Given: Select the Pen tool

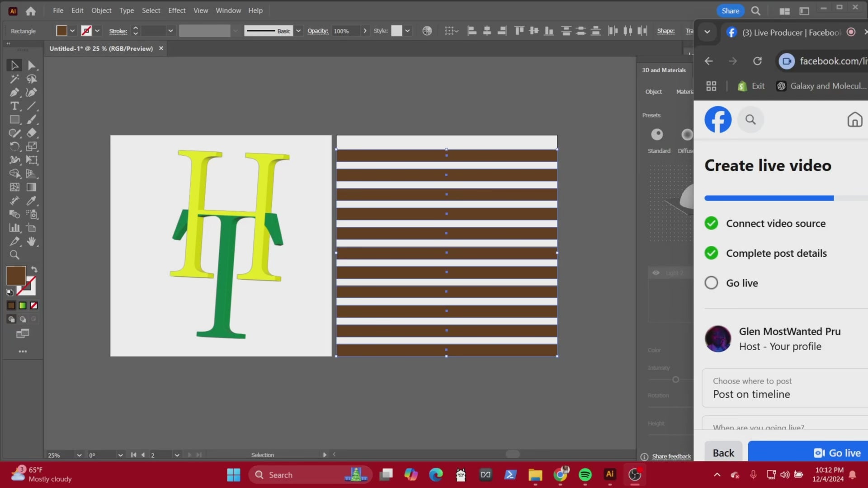Looking at the screenshot, I should 14,93.
